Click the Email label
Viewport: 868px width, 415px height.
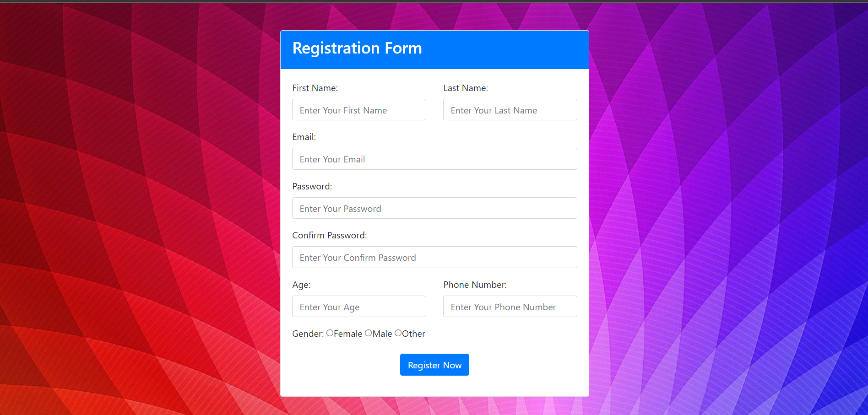coord(304,137)
